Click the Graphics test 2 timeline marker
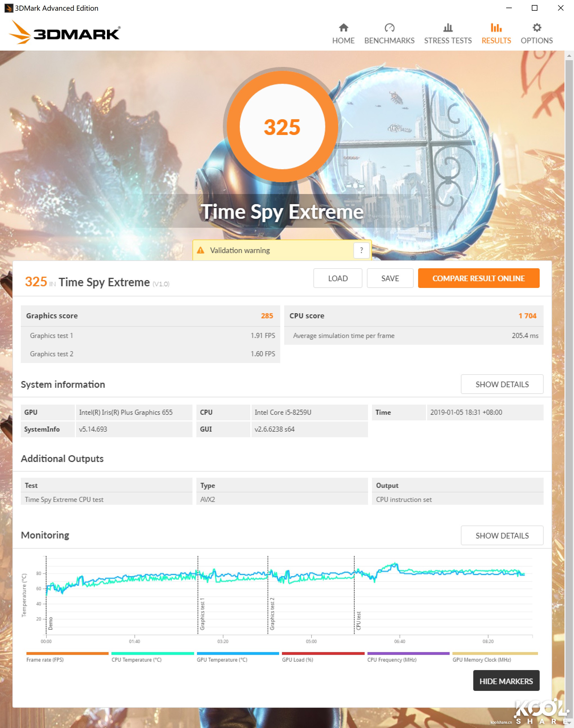Screen dimensions: 574x728 [x=272, y=614]
